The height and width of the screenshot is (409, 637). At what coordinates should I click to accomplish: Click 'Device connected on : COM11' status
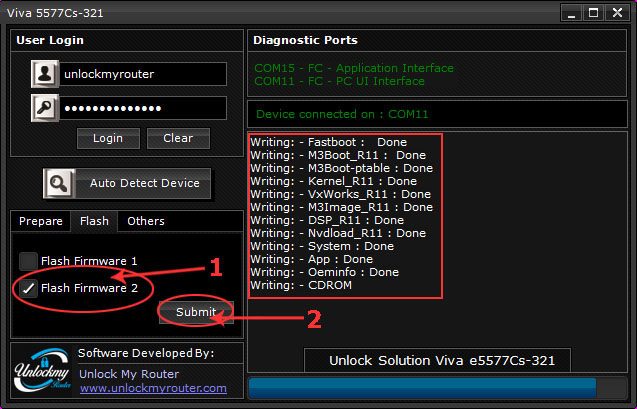342,114
